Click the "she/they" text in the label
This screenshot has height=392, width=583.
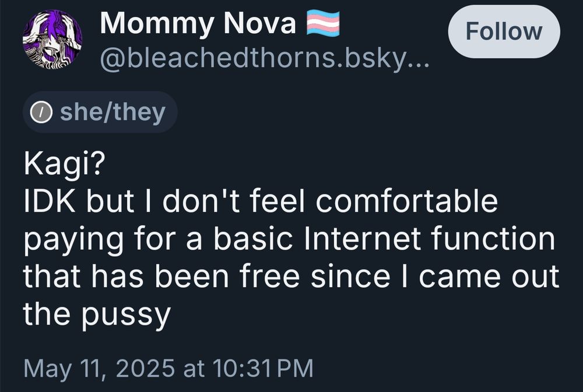coord(113,112)
